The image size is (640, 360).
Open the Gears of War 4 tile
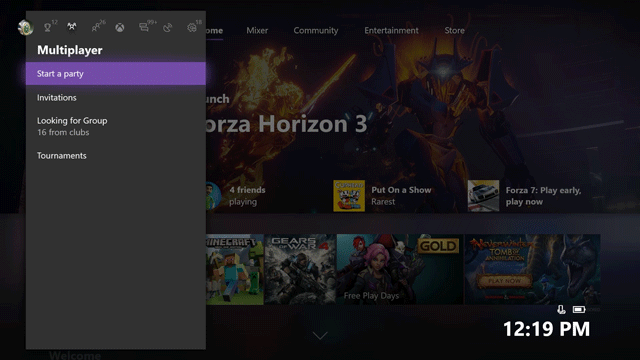300,269
